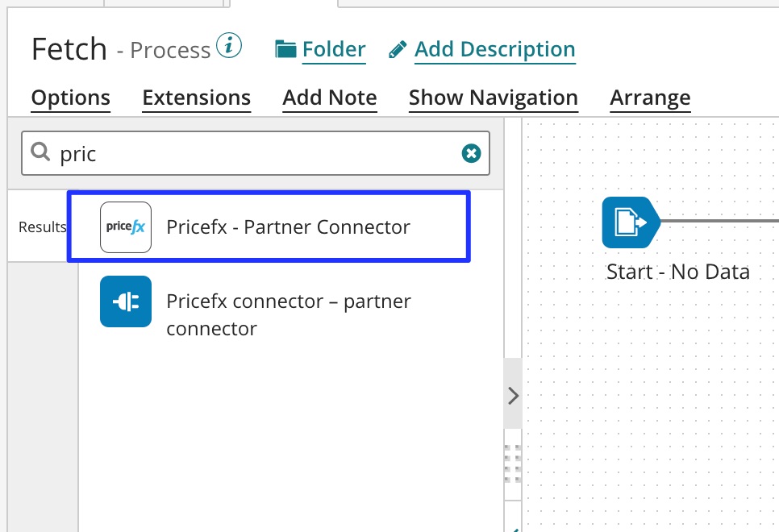Select Arrange

[x=650, y=97]
